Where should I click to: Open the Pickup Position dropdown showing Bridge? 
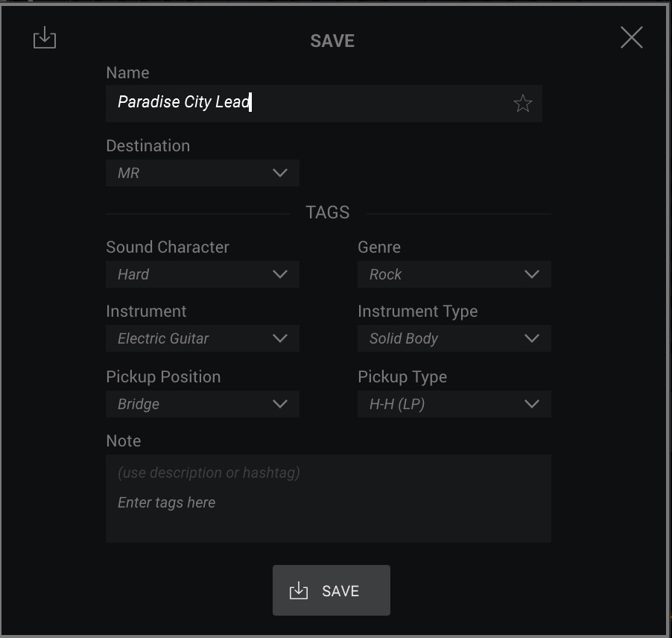click(x=203, y=403)
